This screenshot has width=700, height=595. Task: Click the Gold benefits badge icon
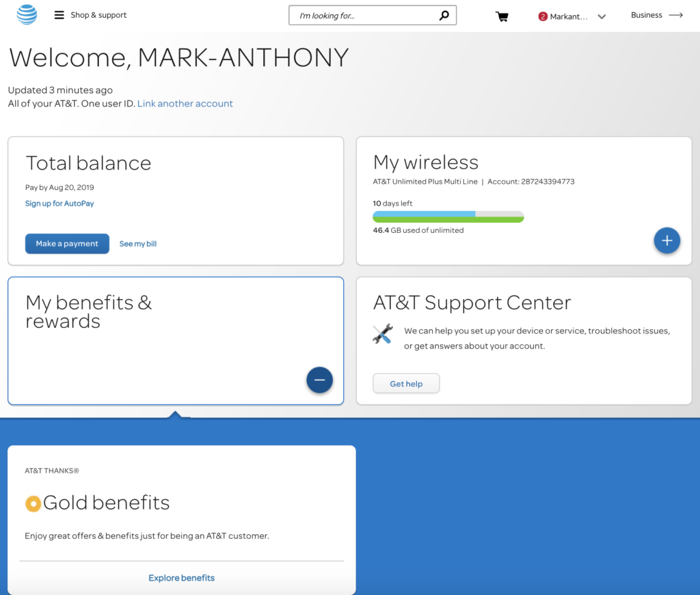[33, 503]
